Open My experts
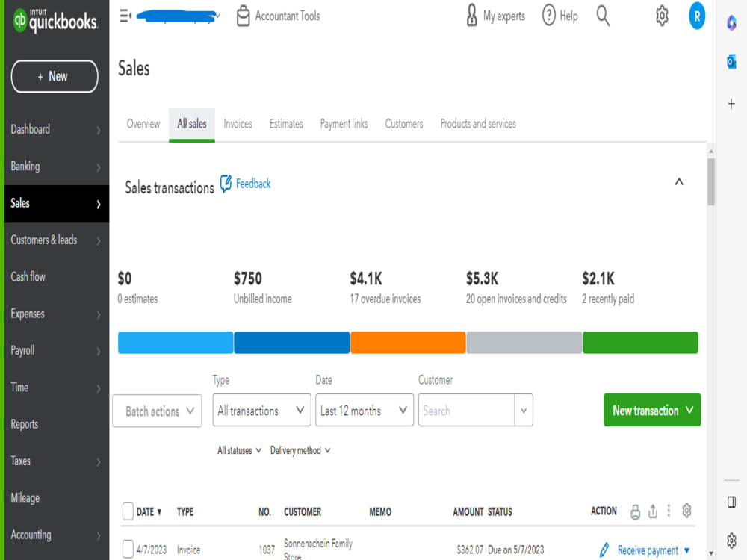747x560 pixels. pos(495,16)
